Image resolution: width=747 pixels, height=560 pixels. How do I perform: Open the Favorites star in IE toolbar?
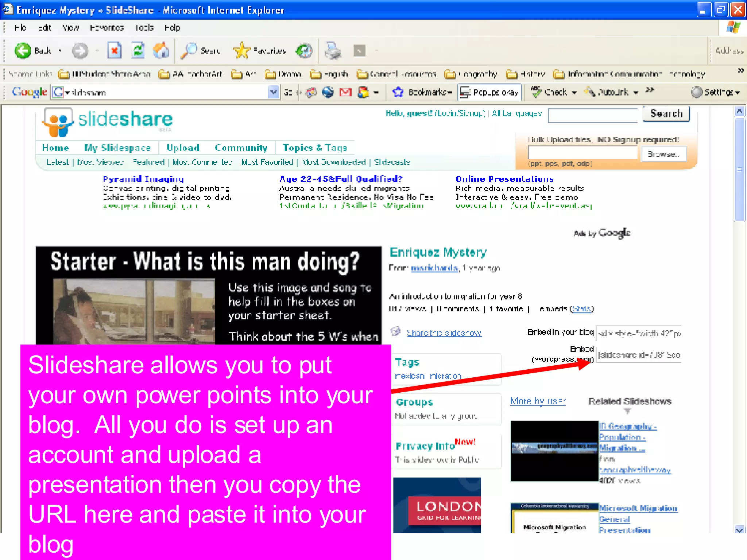click(242, 51)
